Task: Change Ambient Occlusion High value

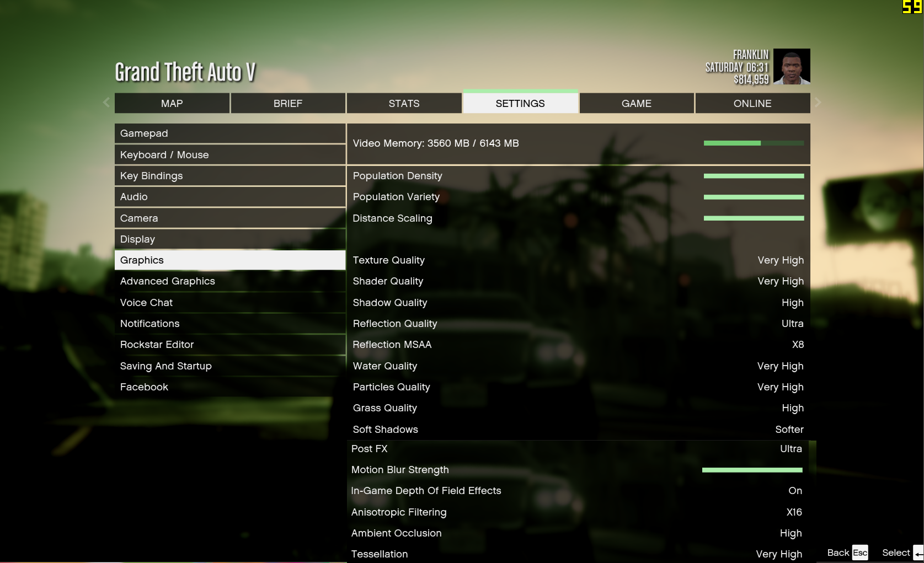Action: click(x=791, y=533)
